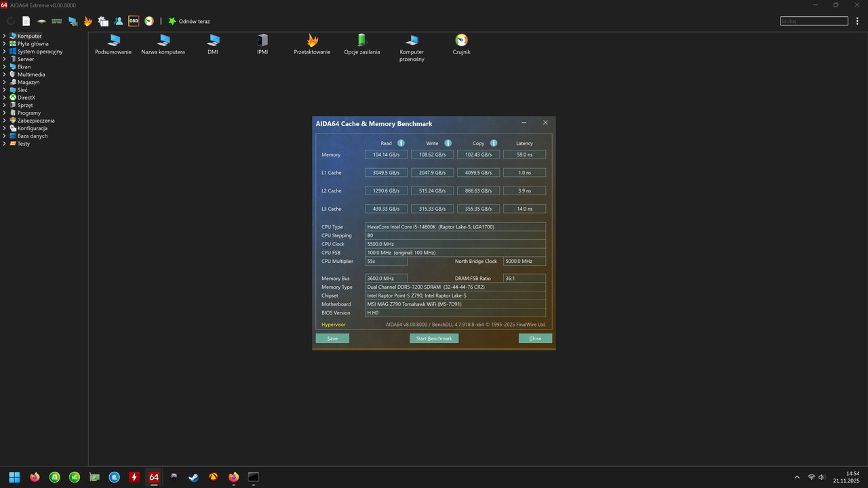Image resolution: width=868 pixels, height=488 pixels.
Task: Select Baza danych in the sidebar tree
Action: pyautogui.click(x=33, y=136)
